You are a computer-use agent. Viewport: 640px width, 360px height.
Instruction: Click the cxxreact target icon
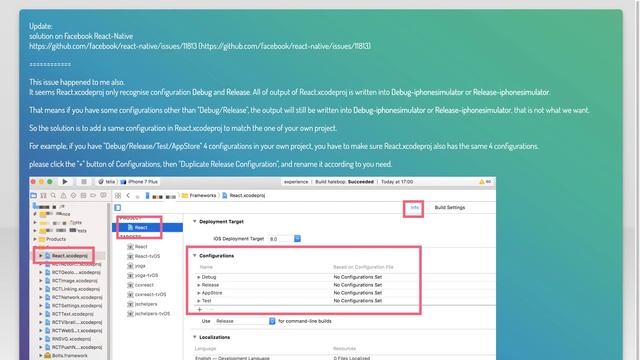pos(130,285)
